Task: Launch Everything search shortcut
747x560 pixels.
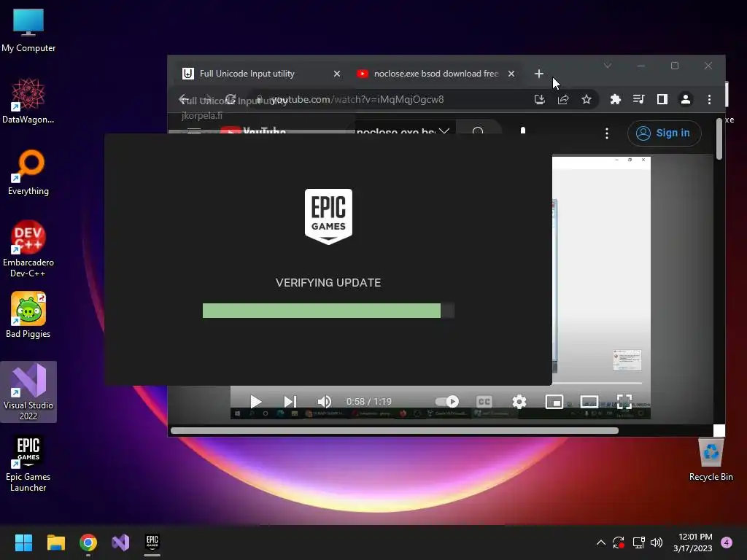Action: pos(28,172)
